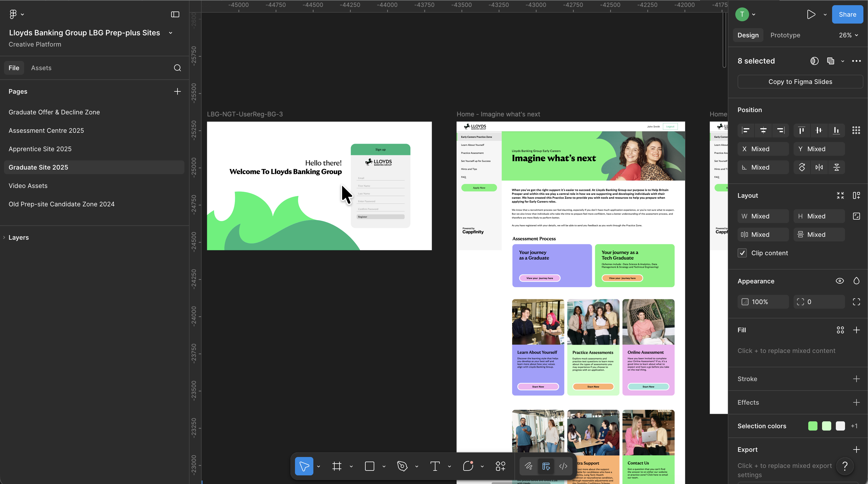The width and height of the screenshot is (868, 484).
Task: Click the flip horizontal icon
Action: pyautogui.click(x=819, y=167)
